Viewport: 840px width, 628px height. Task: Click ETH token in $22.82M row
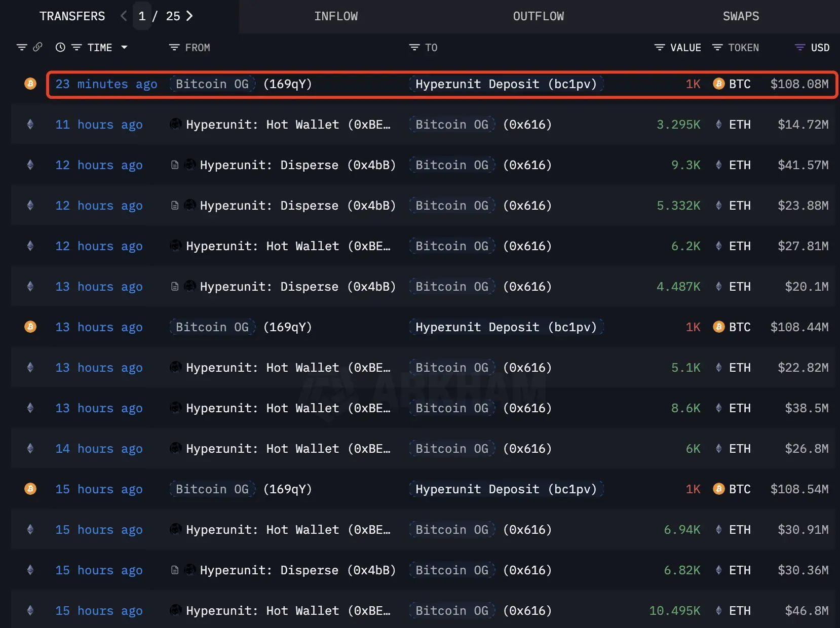733,368
